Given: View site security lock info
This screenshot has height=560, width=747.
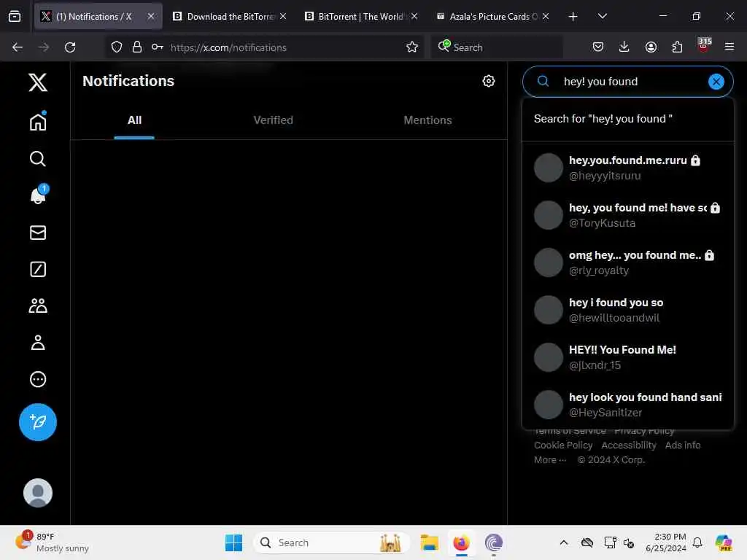Looking at the screenshot, I should click(136, 47).
